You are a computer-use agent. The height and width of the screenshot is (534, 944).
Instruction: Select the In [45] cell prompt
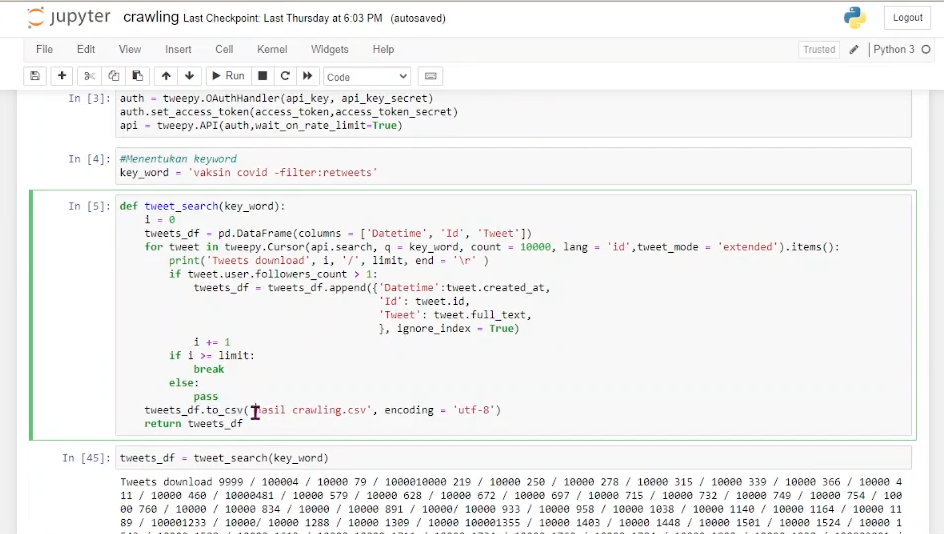(86, 458)
